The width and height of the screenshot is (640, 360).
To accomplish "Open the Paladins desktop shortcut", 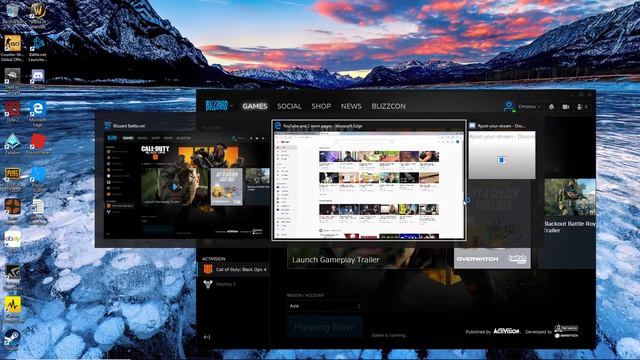I will coord(12,144).
